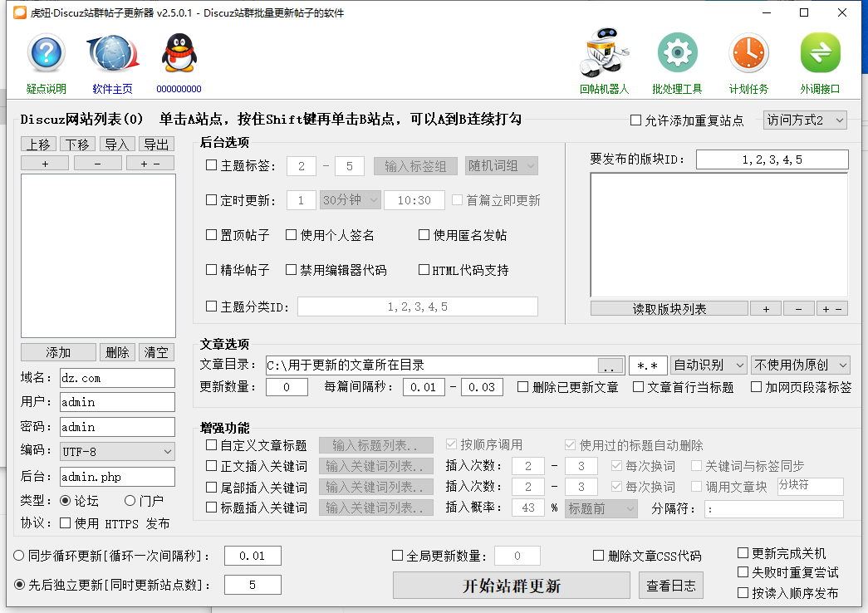Focus the 要发布的版块ID field
868x613 pixels.
772,159
